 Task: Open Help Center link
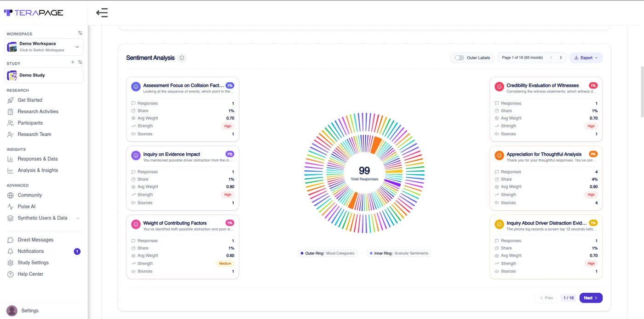[x=30, y=274]
